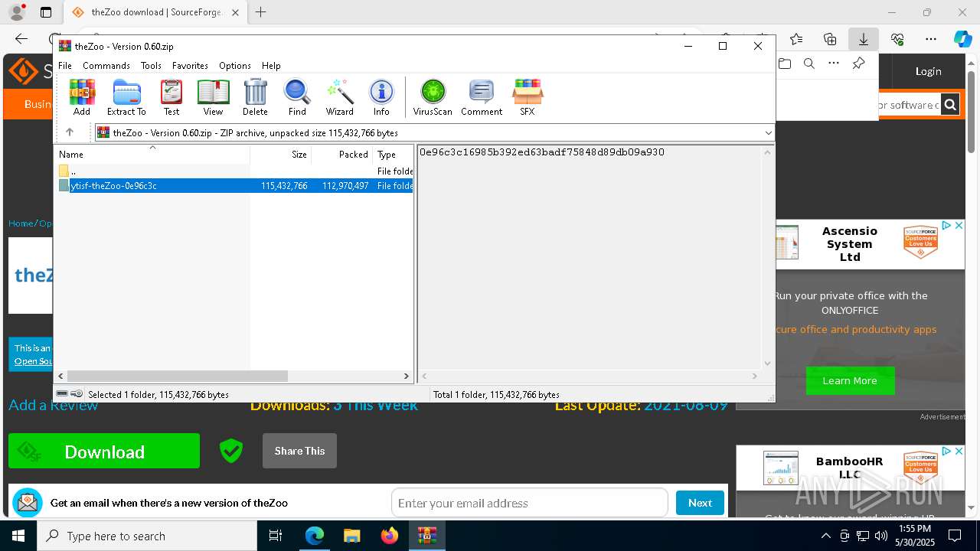
Task: Open Edge tab actions menu icon
Action: [x=46, y=12]
